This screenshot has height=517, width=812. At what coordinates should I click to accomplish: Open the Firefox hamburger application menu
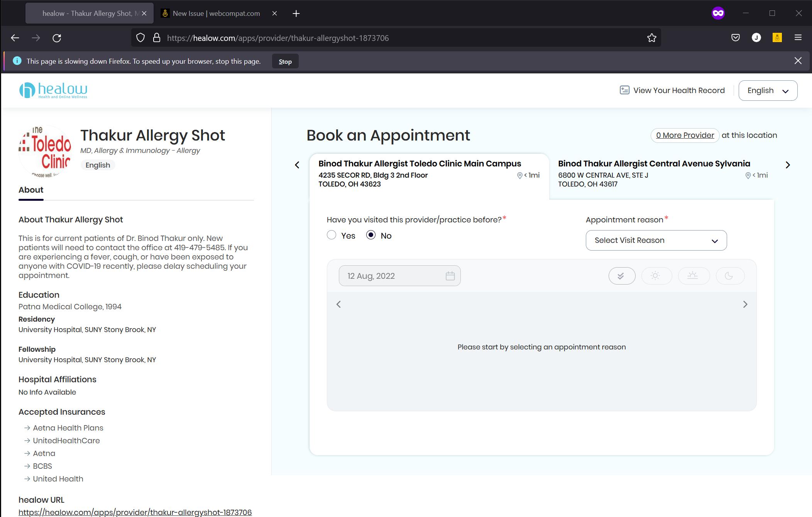pyautogui.click(x=798, y=37)
